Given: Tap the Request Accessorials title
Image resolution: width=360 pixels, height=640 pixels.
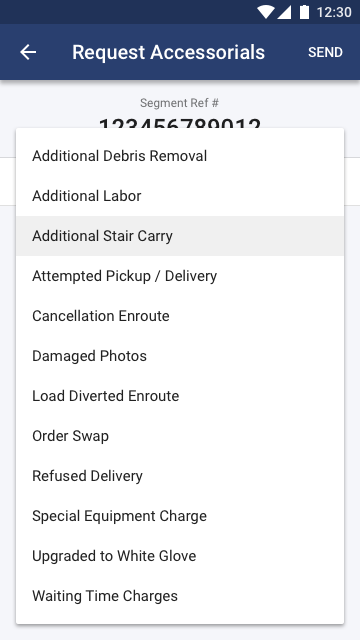Looking at the screenshot, I should pos(169,52).
